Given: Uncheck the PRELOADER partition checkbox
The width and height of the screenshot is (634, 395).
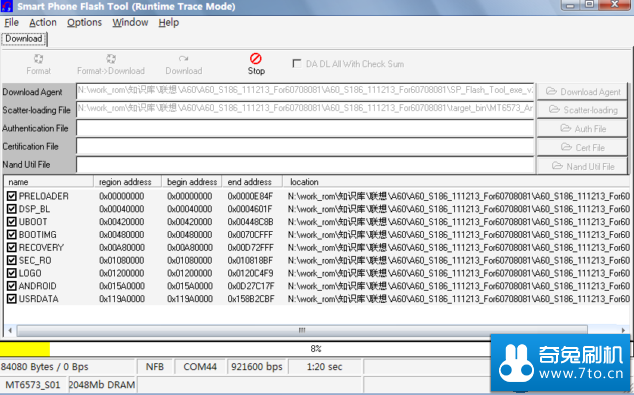Looking at the screenshot, I should click(11, 196).
